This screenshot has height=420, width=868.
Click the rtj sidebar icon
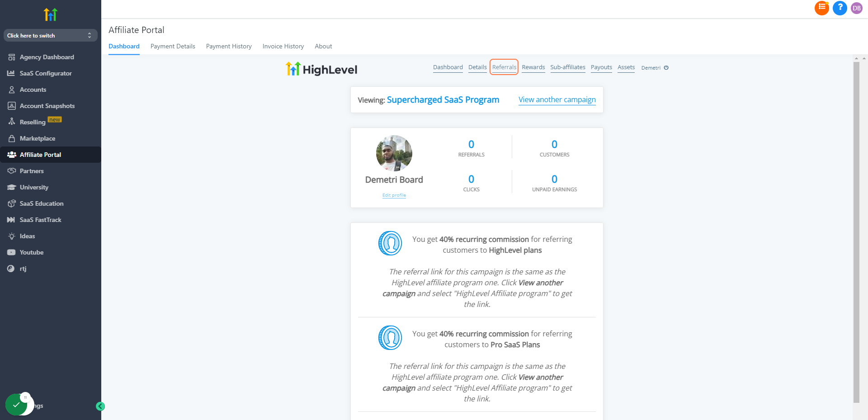(x=11, y=269)
